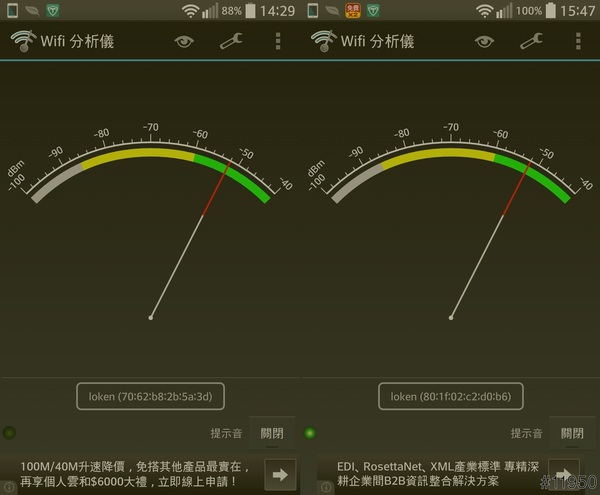Image resolution: width=600 pixels, height=495 pixels.
Task: Tap the phone icon in left status bar
Action: pos(13,10)
